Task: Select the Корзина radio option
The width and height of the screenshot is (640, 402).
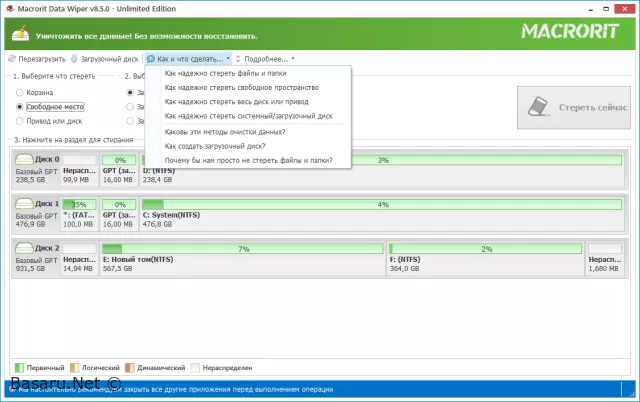Action: pos(19,93)
